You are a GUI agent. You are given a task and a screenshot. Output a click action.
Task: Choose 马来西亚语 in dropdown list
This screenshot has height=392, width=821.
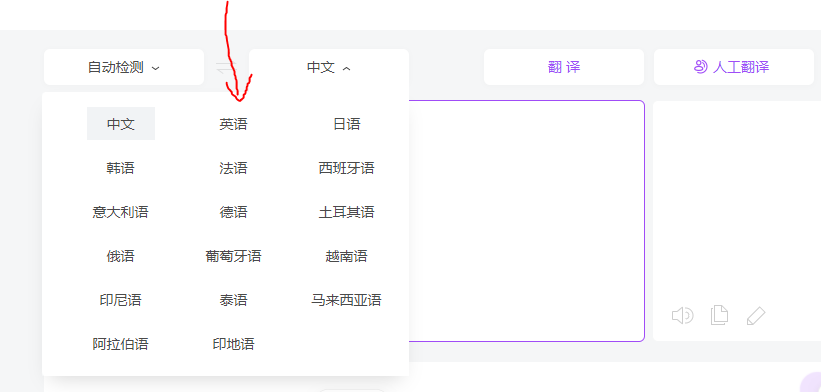(x=347, y=300)
